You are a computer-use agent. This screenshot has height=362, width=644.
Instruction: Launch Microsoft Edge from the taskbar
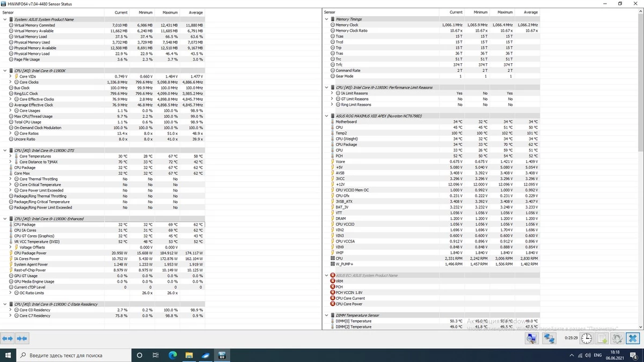tap(172, 355)
